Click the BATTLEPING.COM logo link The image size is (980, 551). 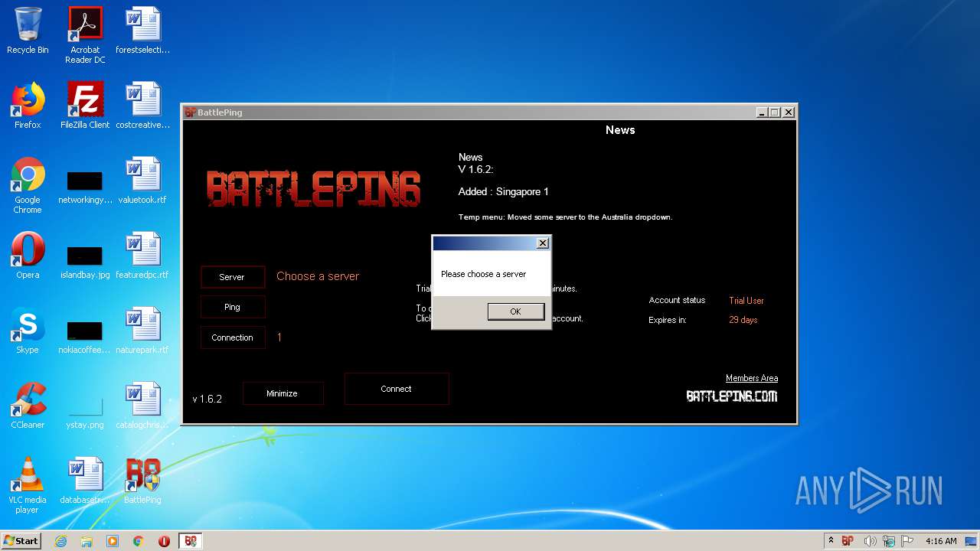coord(731,396)
